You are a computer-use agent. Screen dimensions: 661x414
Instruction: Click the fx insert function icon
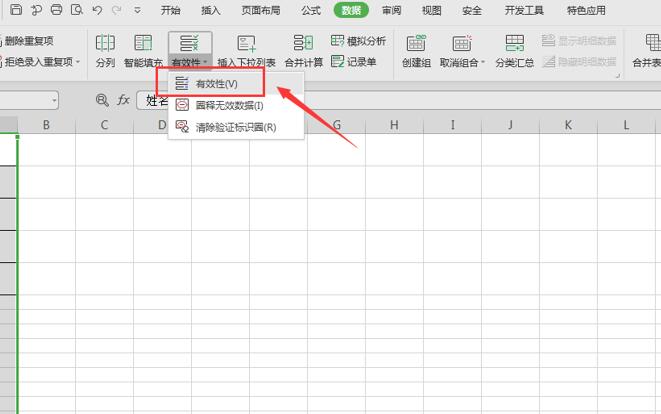click(123, 100)
